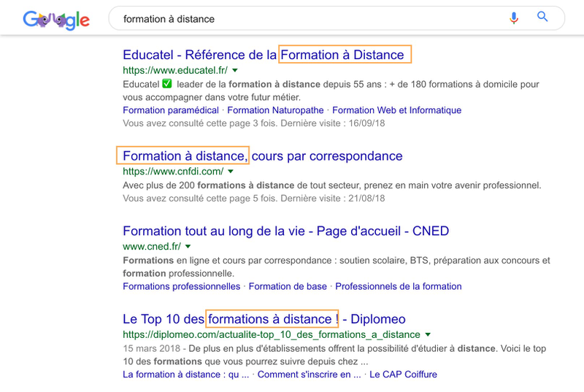Open 'Formation à distance, cours par correspondance' result
The image size is (584, 392).
point(262,156)
